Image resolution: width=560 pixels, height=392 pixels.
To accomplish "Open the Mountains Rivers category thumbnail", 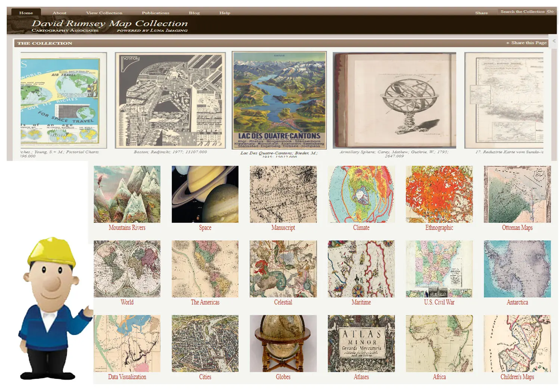I will coord(127,194).
